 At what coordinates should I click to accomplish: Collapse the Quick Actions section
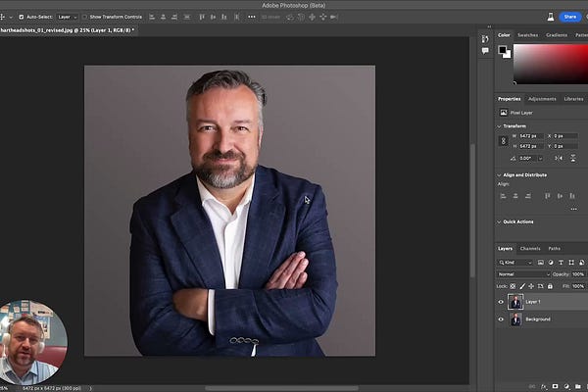coord(499,222)
